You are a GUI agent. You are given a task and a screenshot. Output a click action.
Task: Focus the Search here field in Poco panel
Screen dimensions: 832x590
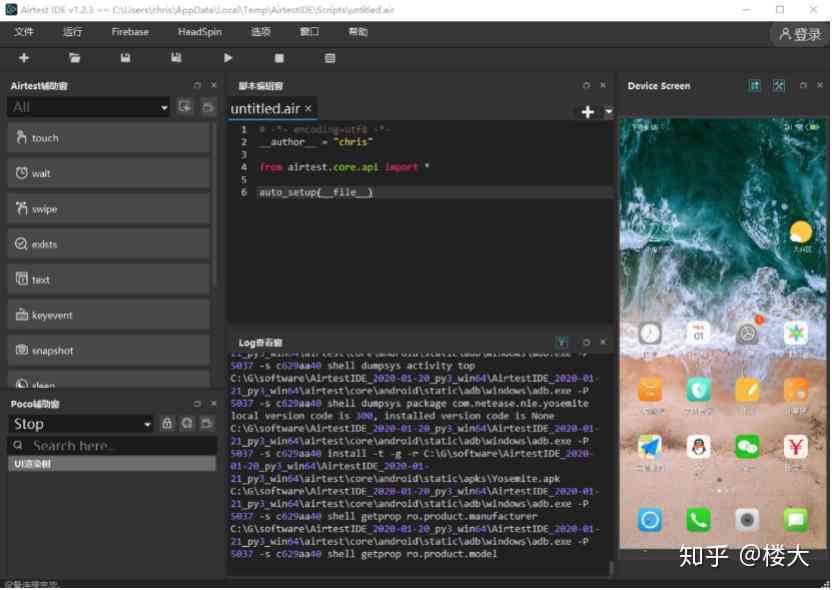point(112,445)
